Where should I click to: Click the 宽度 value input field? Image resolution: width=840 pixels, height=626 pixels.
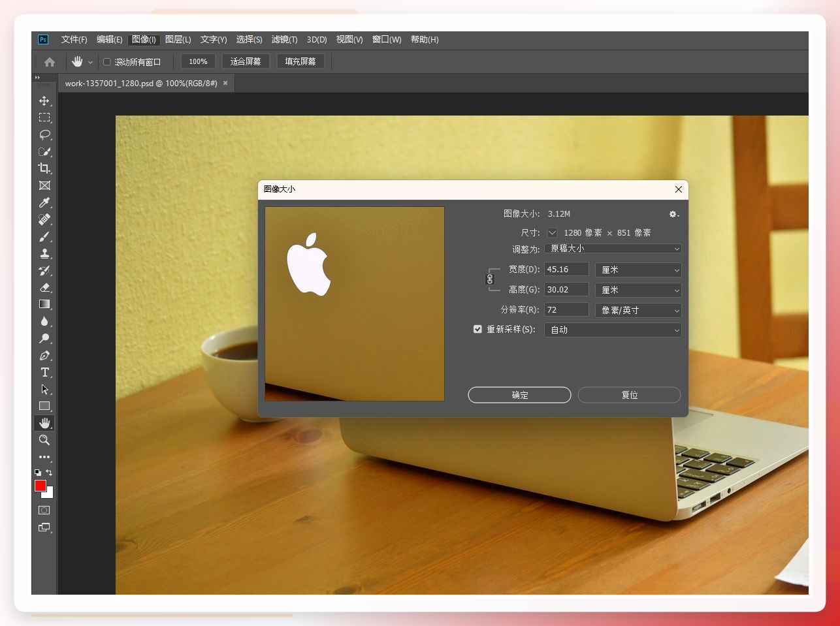[x=566, y=270]
